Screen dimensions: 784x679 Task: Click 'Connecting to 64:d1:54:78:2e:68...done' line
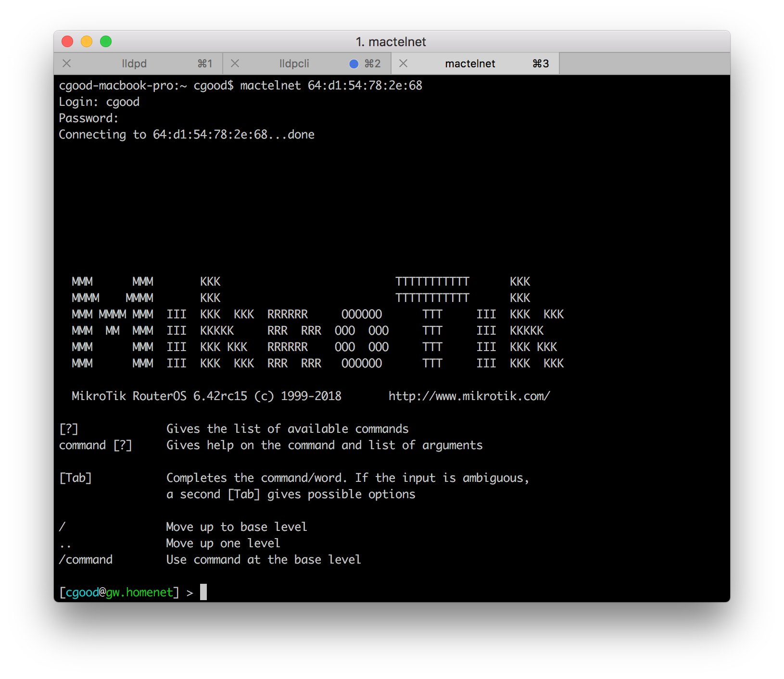point(187,135)
